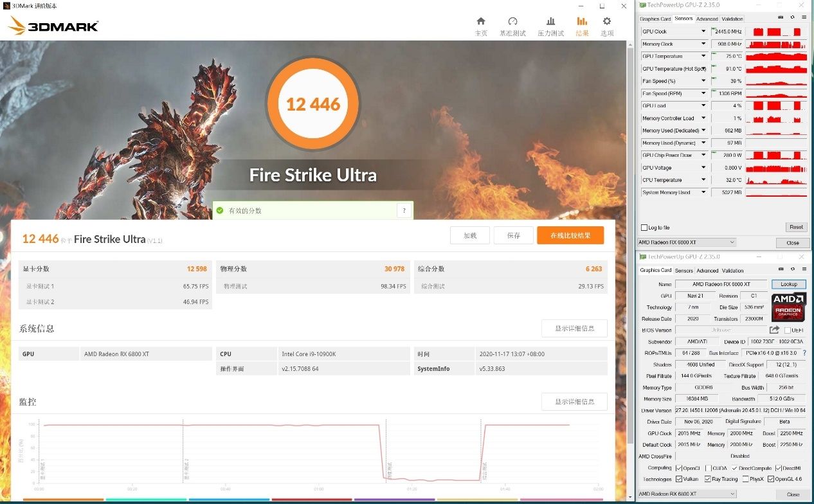Click the 保存 (save) button
The height and width of the screenshot is (504, 814).
(514, 236)
